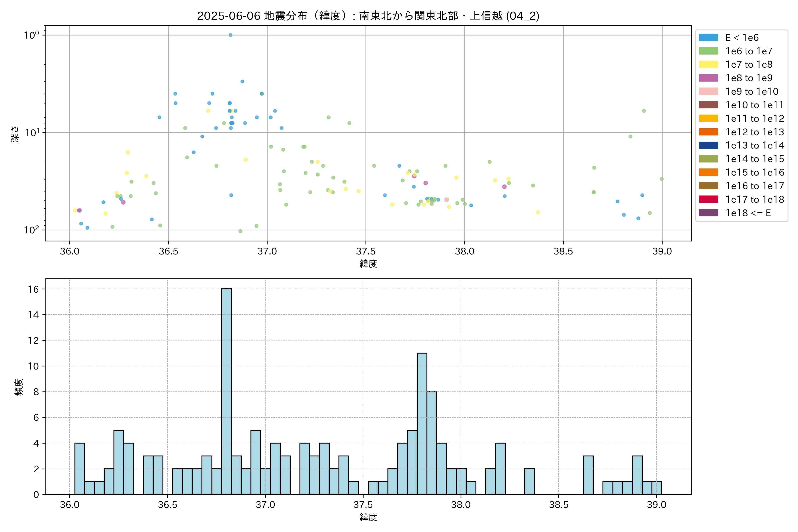Click the '16' tick label on histogram axis
Image resolution: width=798 pixels, height=532 pixels.
[33, 289]
